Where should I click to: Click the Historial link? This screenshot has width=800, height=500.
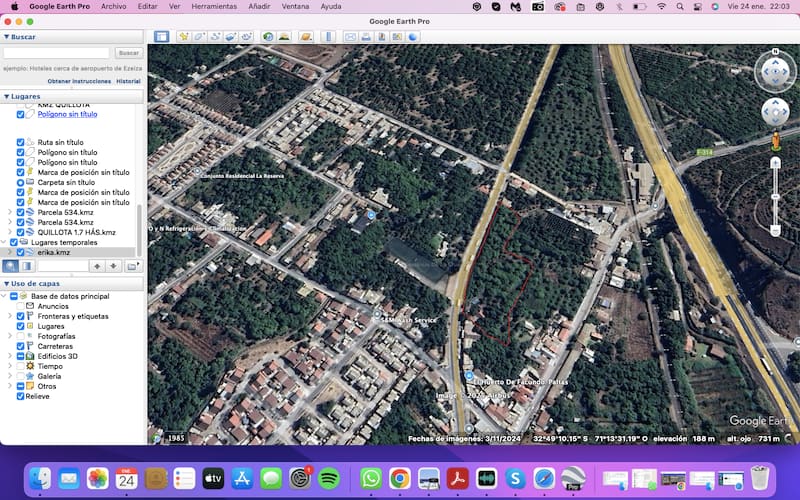coord(128,81)
